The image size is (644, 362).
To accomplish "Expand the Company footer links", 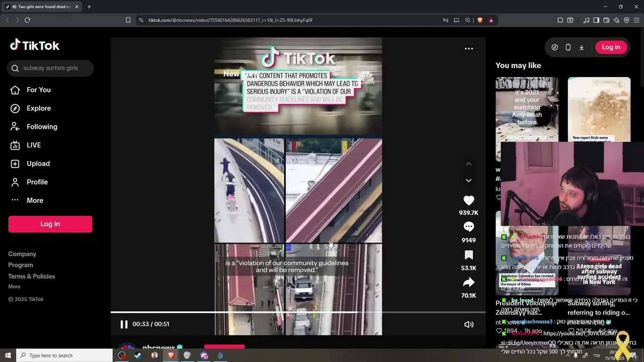I will [x=22, y=254].
